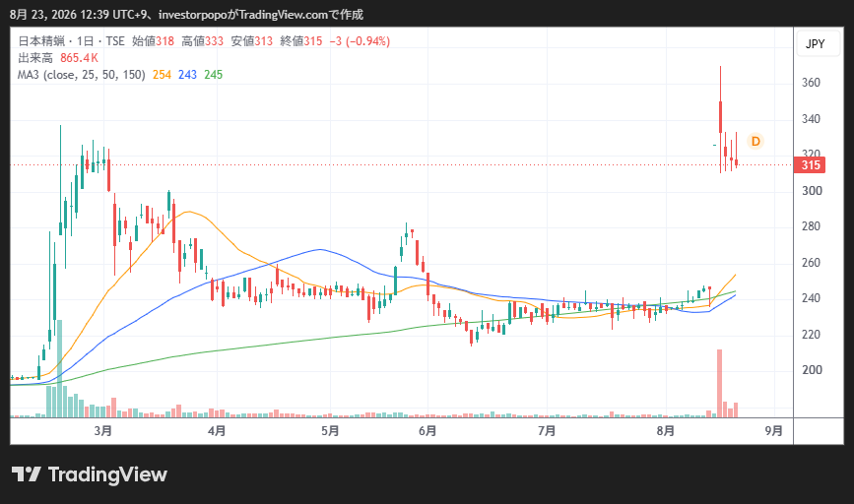
Task: Click the 865.4K volume value
Action: [x=79, y=58]
